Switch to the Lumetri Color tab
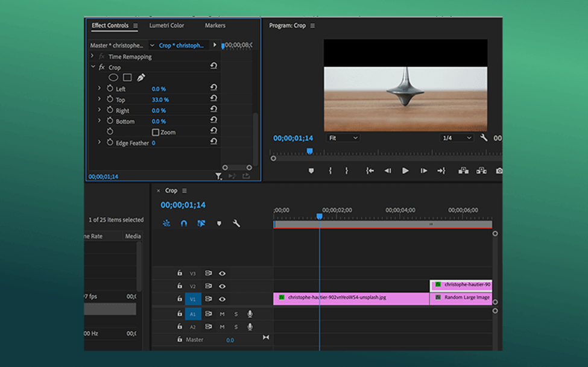588x367 pixels. tap(166, 25)
